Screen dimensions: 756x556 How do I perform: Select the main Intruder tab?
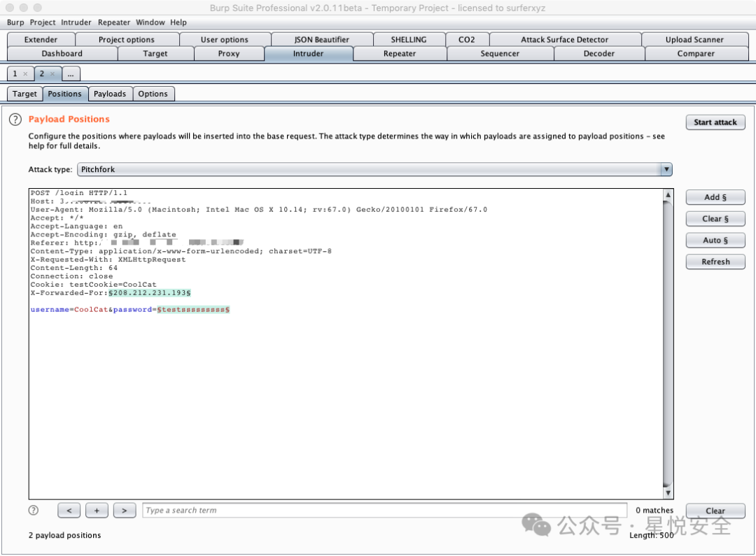click(x=309, y=53)
